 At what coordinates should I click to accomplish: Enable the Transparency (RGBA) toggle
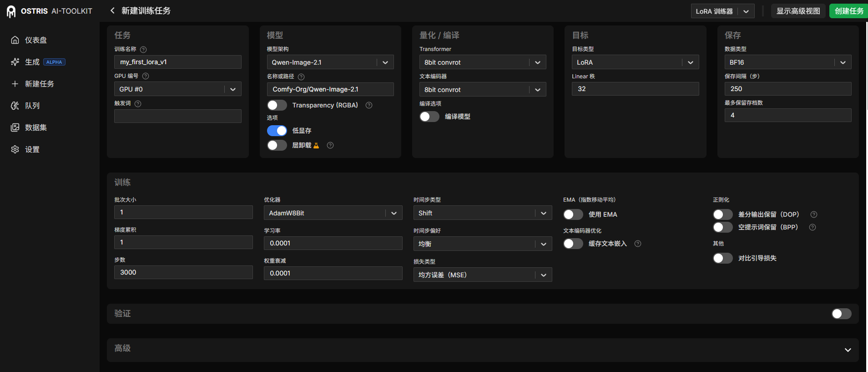click(277, 105)
